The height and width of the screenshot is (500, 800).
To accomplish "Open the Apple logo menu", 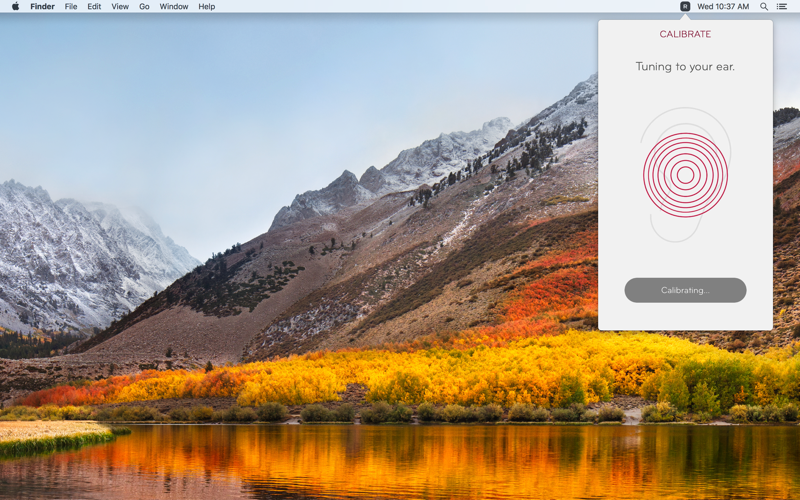I will [15, 7].
